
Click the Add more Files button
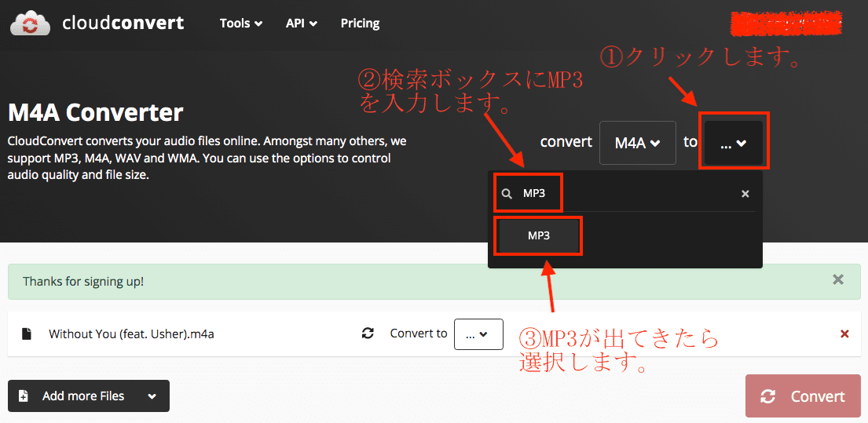click(89, 396)
